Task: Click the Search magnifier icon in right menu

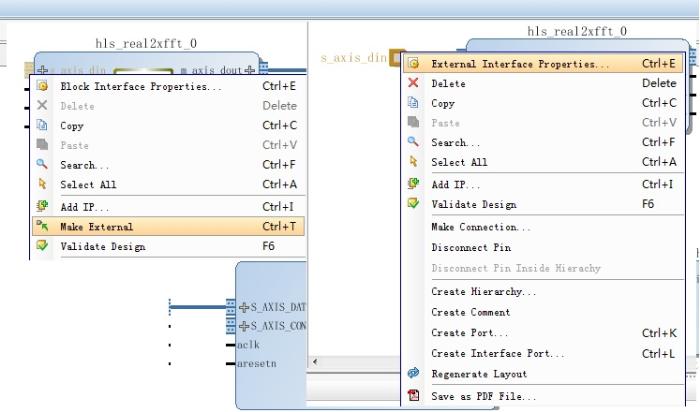Action: click(x=413, y=143)
